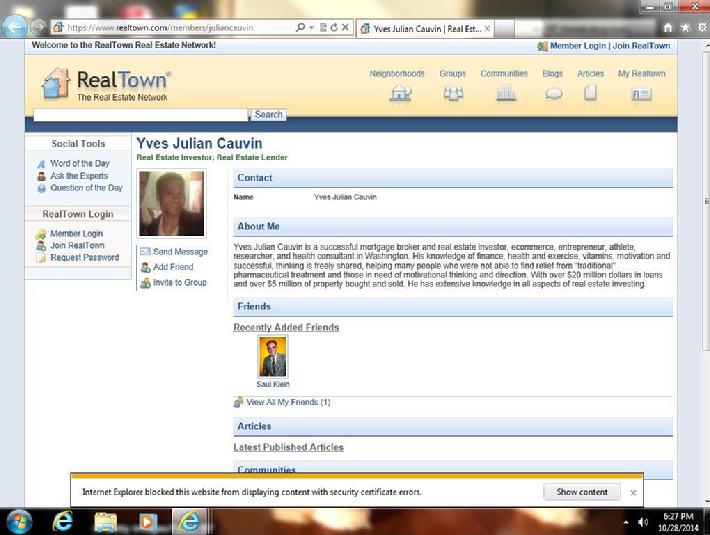Open File Explorer from taskbar
This screenshot has width=710, height=535.
(106, 522)
